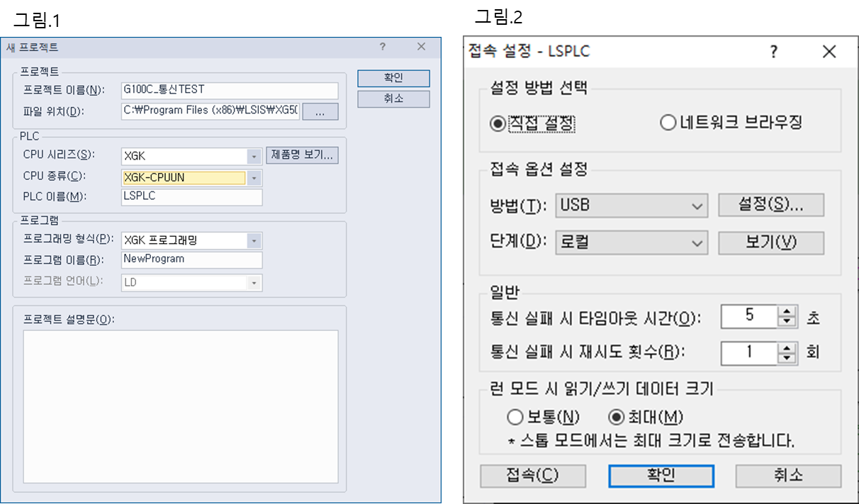859x504 pixels.
Task: Open USB settings via the 설정(S) button
Action: pyautogui.click(x=771, y=205)
